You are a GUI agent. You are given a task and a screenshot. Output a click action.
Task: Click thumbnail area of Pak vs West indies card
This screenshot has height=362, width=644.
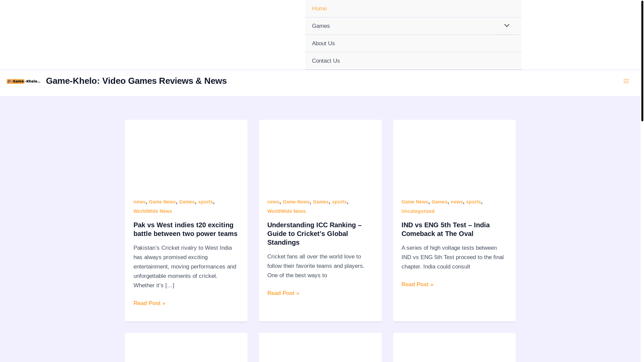186,154
